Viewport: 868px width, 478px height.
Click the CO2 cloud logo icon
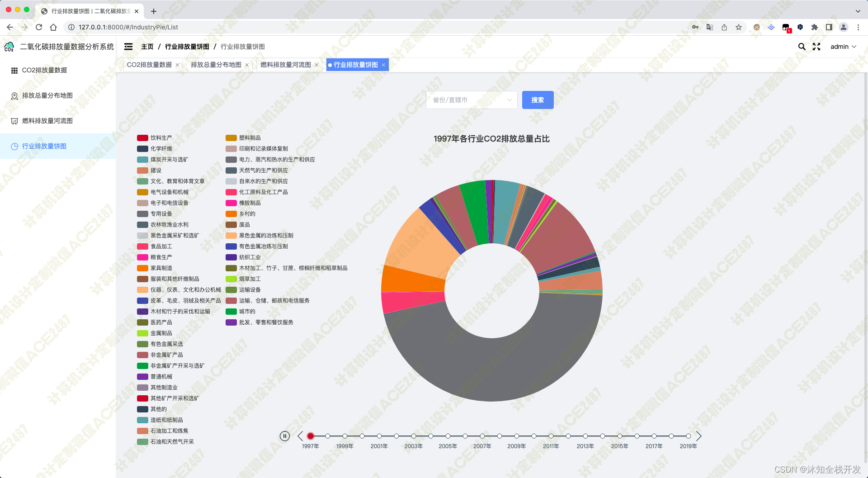[x=9, y=47]
